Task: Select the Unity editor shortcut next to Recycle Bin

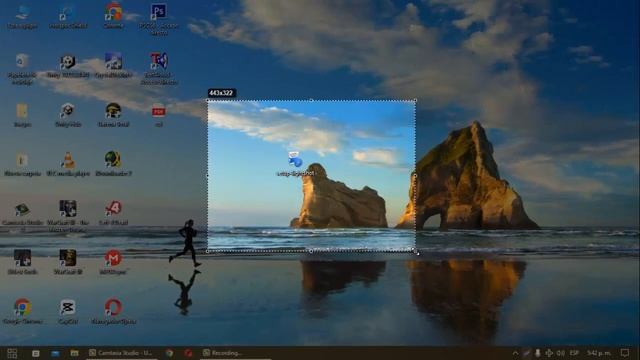Action: pos(68,66)
